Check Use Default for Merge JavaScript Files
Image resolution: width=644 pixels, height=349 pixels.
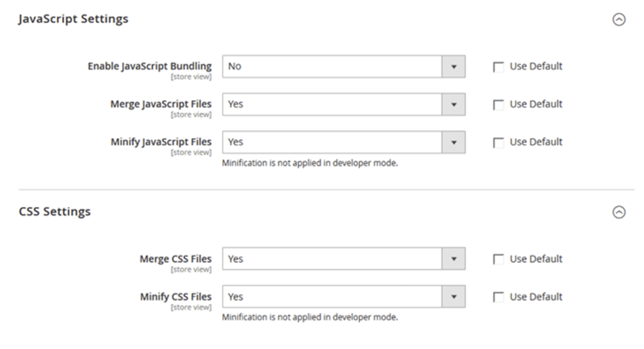point(498,105)
